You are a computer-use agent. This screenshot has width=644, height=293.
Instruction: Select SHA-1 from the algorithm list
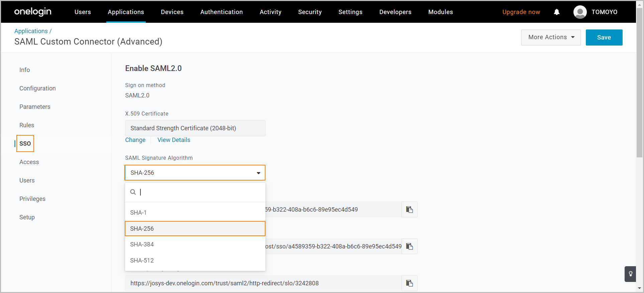(195, 213)
